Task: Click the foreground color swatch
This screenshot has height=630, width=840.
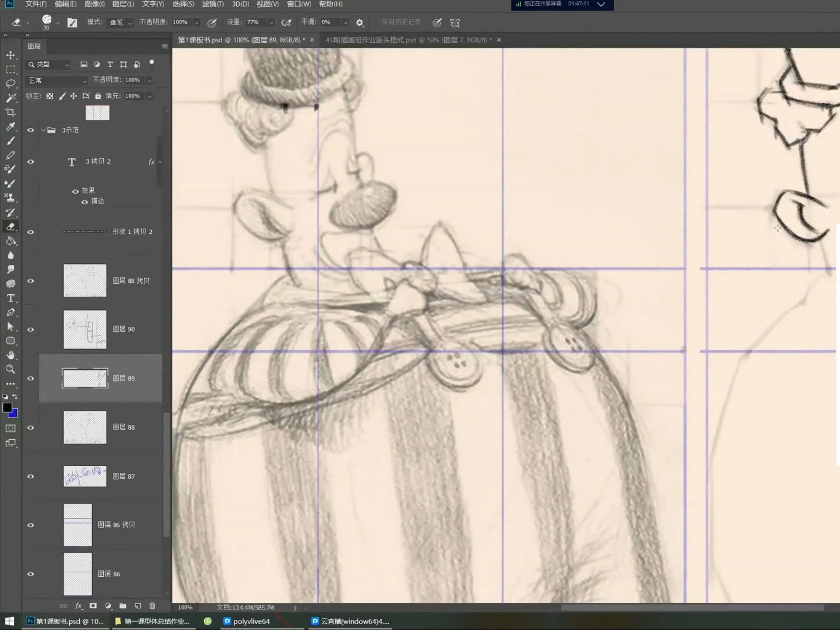Action: [7, 408]
